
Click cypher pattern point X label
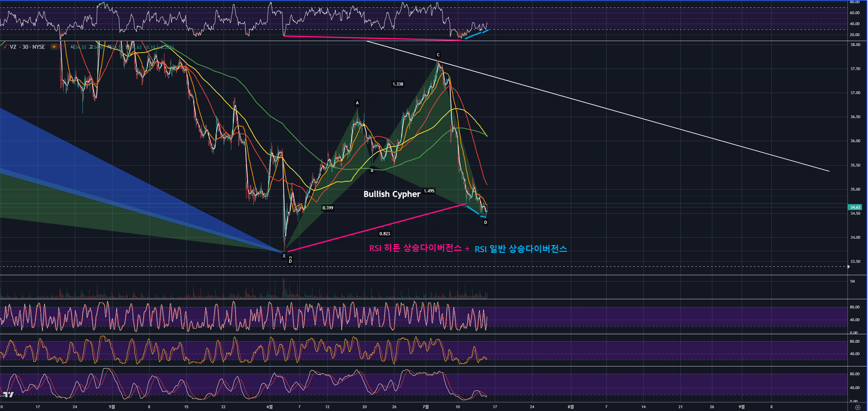coord(284,256)
